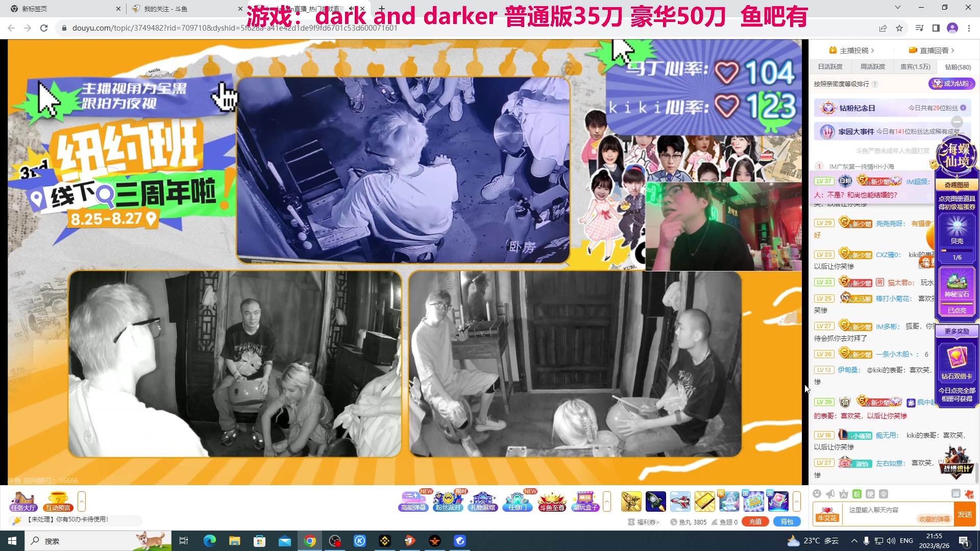
Task: Toggle the green 粉 fan badge option
Action: [857, 494]
